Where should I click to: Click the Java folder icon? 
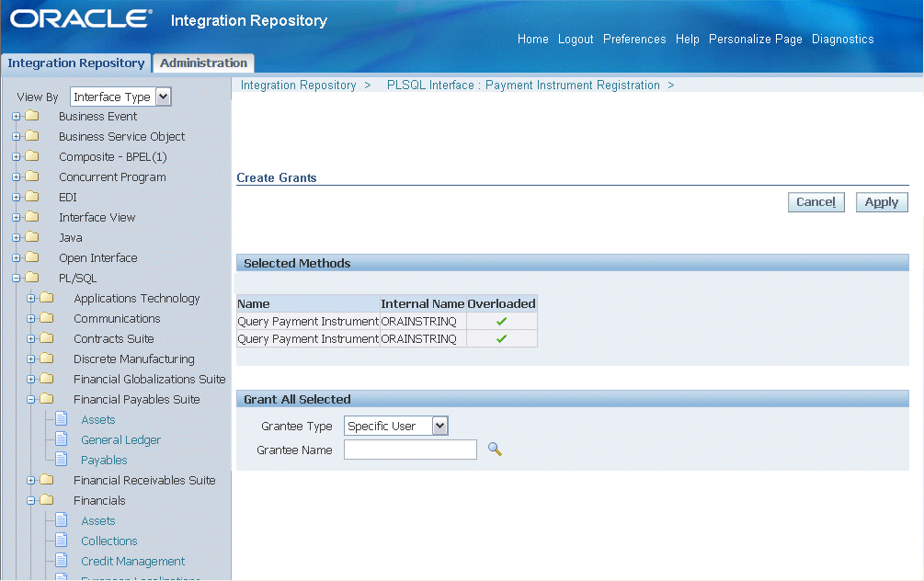click(32, 237)
